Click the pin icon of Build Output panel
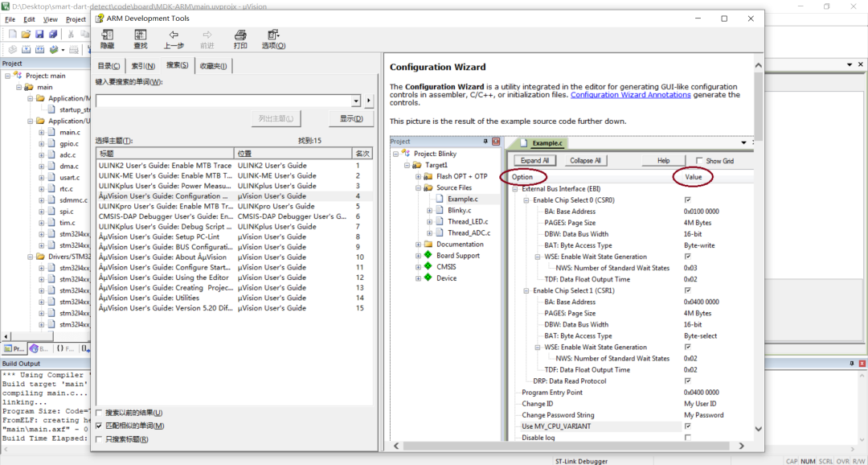Screen dimensions: 868x465 click(852, 363)
